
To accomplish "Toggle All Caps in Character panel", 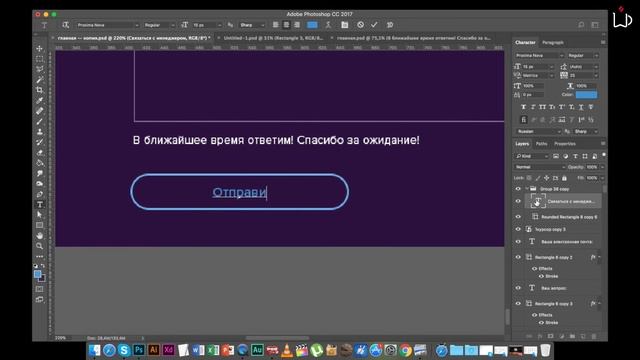I will [542, 107].
